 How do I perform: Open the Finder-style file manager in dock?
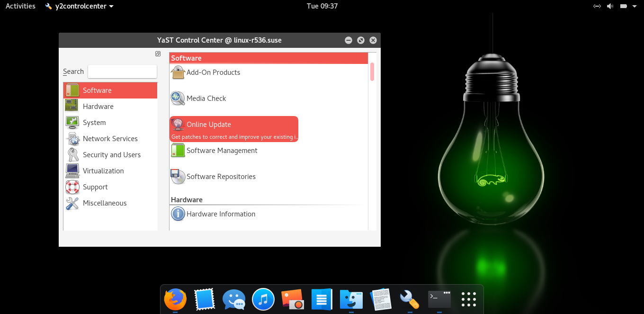click(351, 299)
